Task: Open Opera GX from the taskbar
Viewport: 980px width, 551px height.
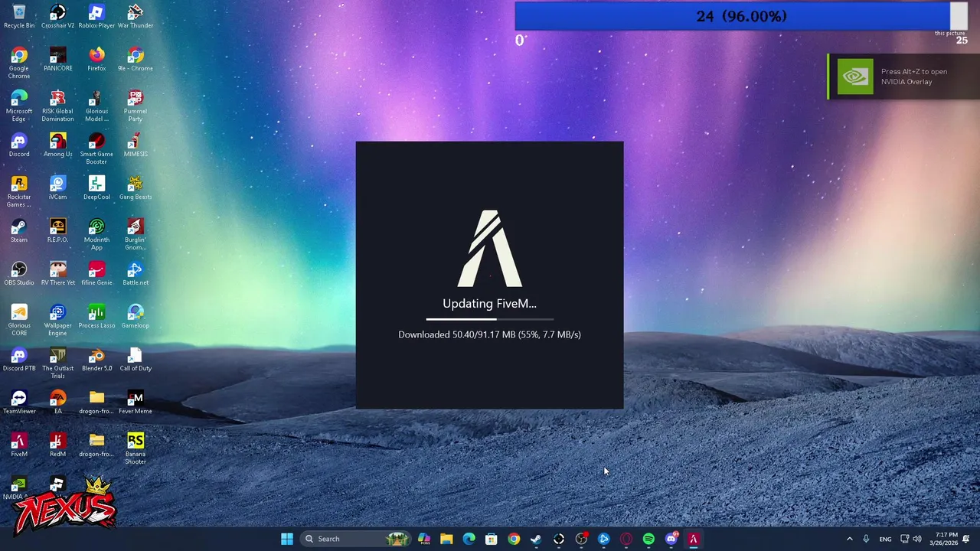Action: tap(626, 539)
